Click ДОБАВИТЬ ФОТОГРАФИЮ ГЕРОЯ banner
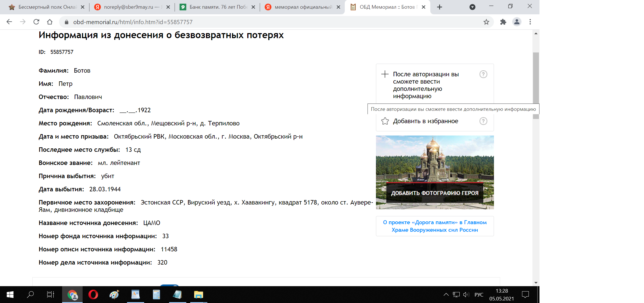 (x=435, y=193)
